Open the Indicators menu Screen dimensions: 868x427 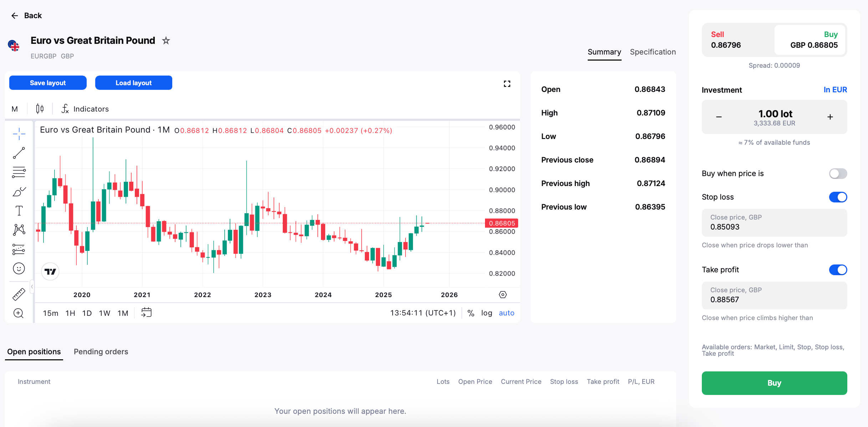(x=85, y=109)
